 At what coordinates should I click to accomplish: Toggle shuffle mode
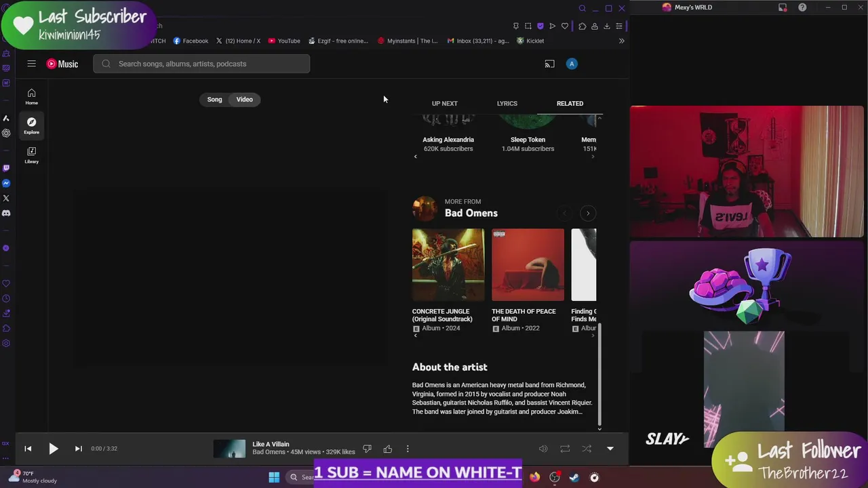[587, 449]
